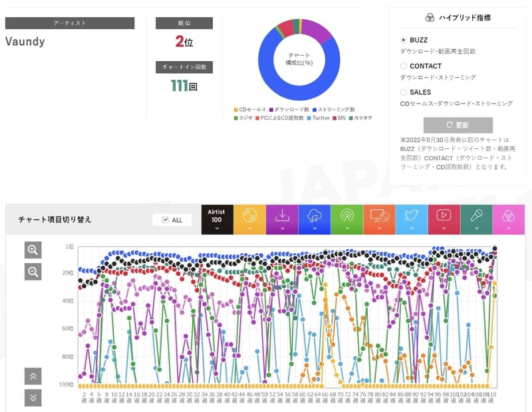The height and width of the screenshot is (412, 532).
Task: Click the zoom-in magnifier on the chart
Action: pyautogui.click(x=33, y=251)
